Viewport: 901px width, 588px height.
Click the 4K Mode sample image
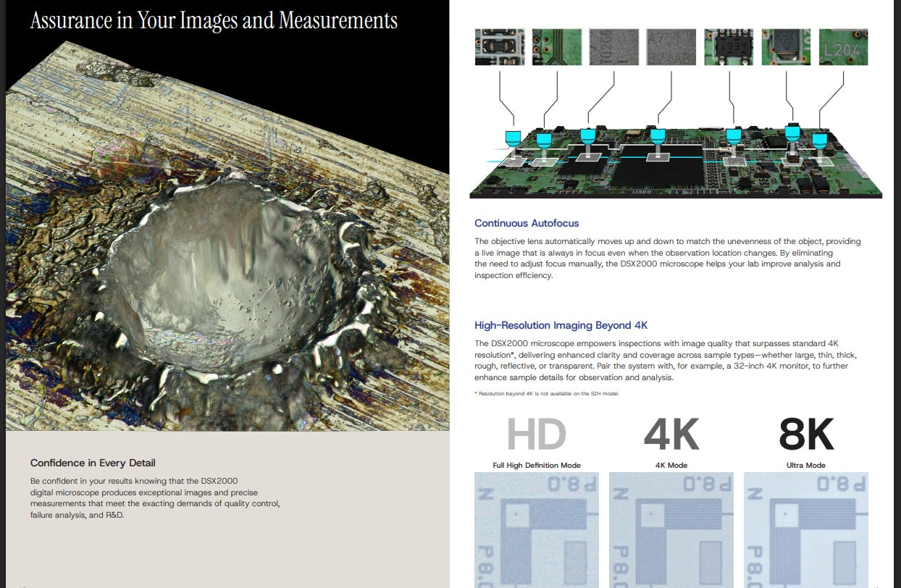(671, 529)
